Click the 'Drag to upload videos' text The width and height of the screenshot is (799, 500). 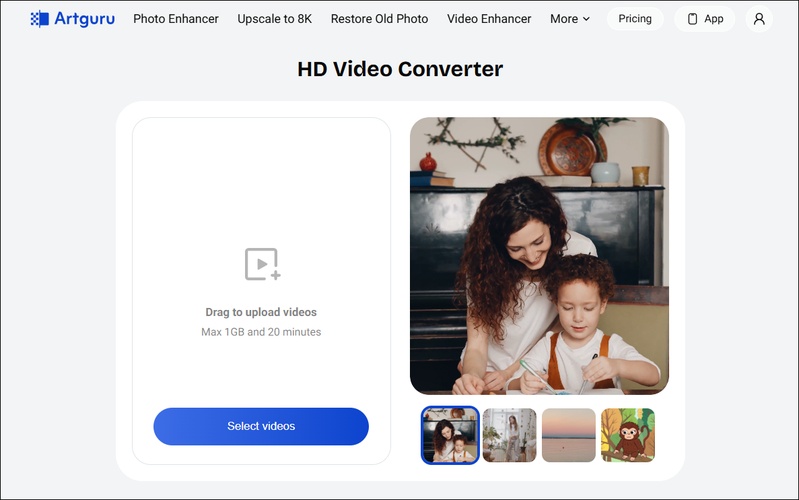point(261,312)
